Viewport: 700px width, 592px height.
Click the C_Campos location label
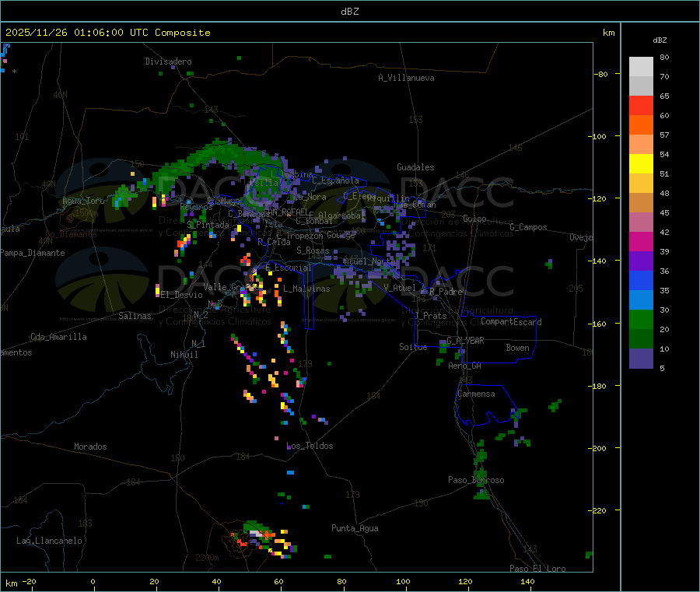pos(529,227)
